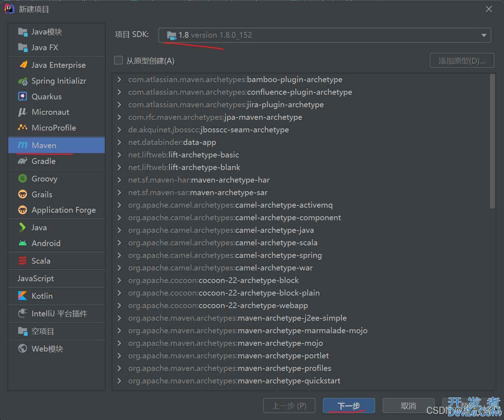
Task: Click the 空项目 folder icon
Action: click(23, 331)
